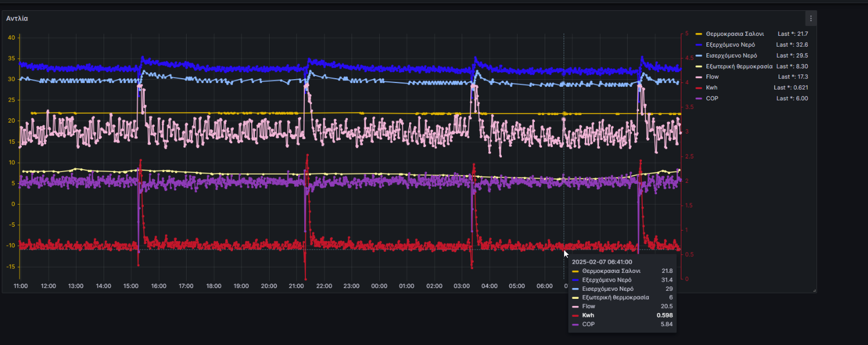Click the 40 left y-axis label
Screen dimensions: 868x345
click(x=11, y=37)
